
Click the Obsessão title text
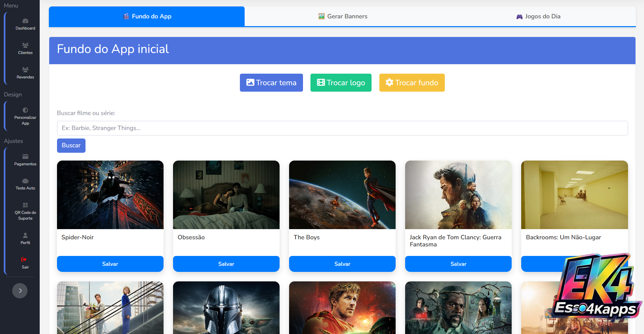point(191,237)
